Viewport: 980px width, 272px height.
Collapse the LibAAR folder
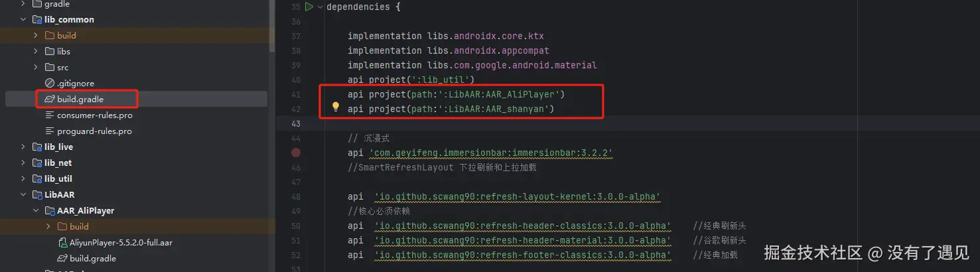point(23,194)
